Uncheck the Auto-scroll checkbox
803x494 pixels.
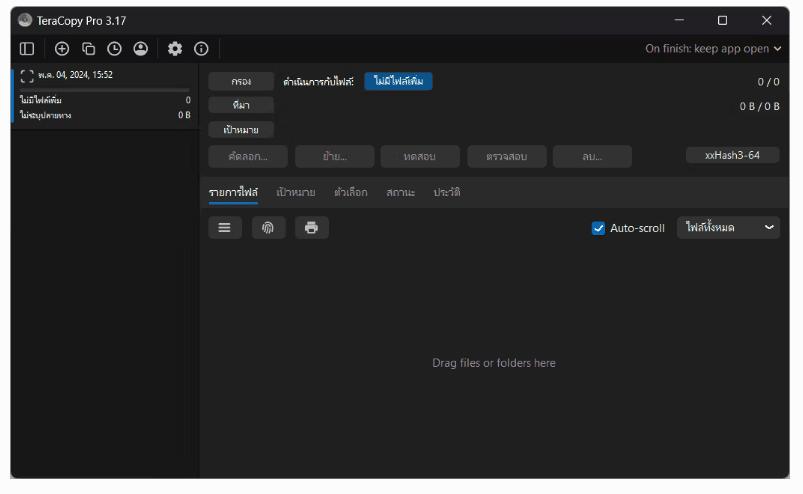tap(599, 228)
